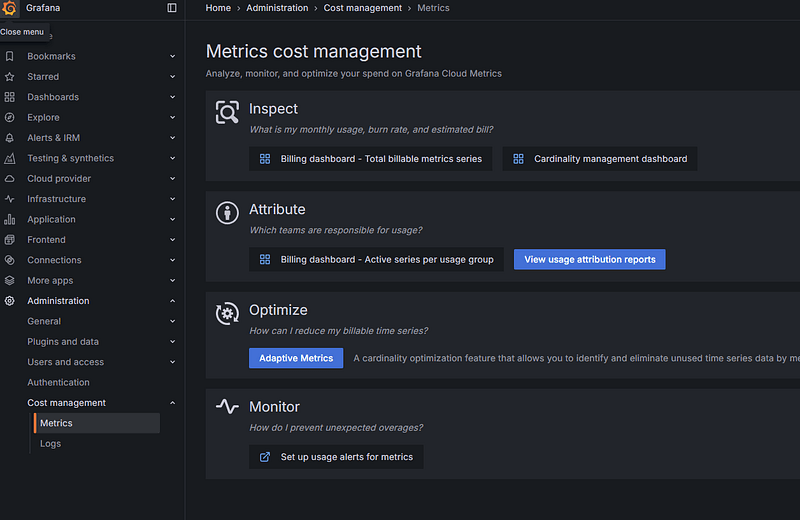The width and height of the screenshot is (800, 520).
Task: Click the Explore label in sidebar
Action: pos(43,117)
